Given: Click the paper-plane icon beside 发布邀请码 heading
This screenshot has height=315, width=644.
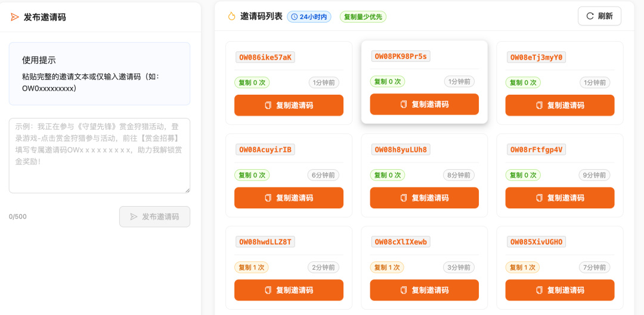Looking at the screenshot, I should tap(15, 17).
